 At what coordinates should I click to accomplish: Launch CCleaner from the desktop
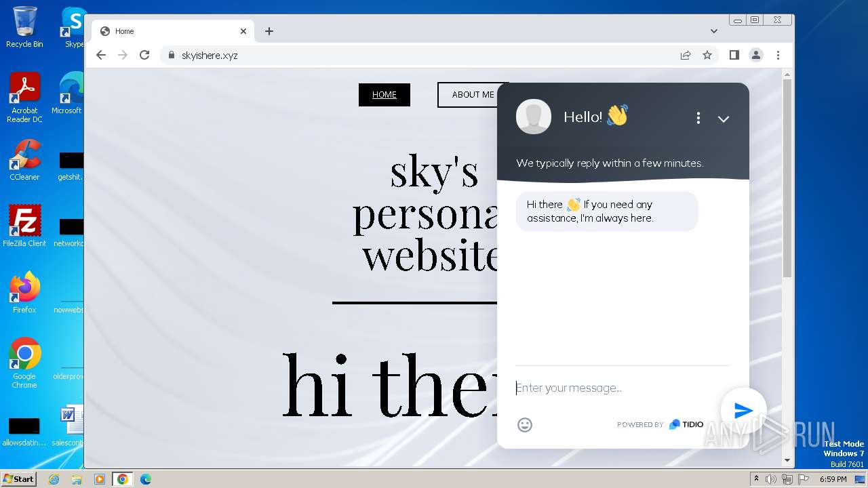tap(24, 160)
